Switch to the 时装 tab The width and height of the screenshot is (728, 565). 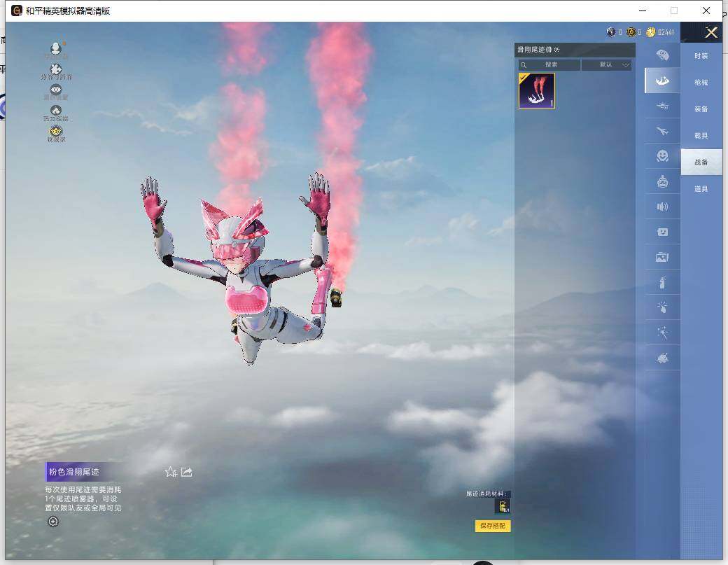(701, 56)
